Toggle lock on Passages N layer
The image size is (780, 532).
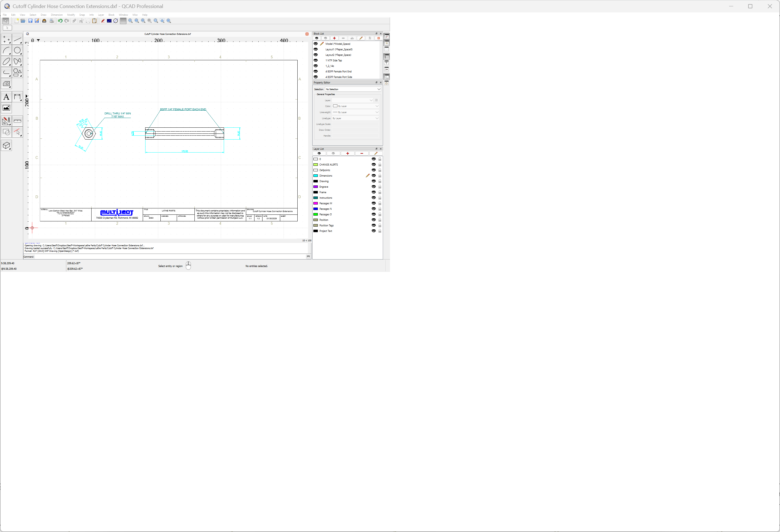[380, 209]
